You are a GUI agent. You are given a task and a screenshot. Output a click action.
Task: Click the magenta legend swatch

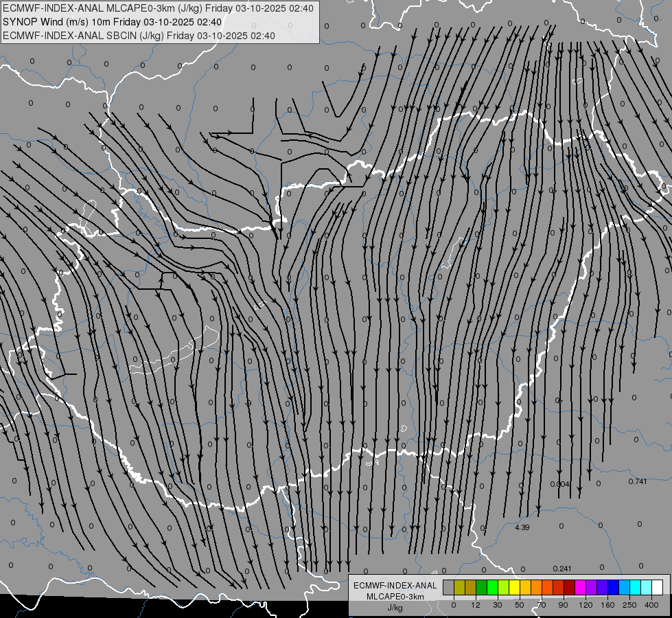[x=580, y=587]
